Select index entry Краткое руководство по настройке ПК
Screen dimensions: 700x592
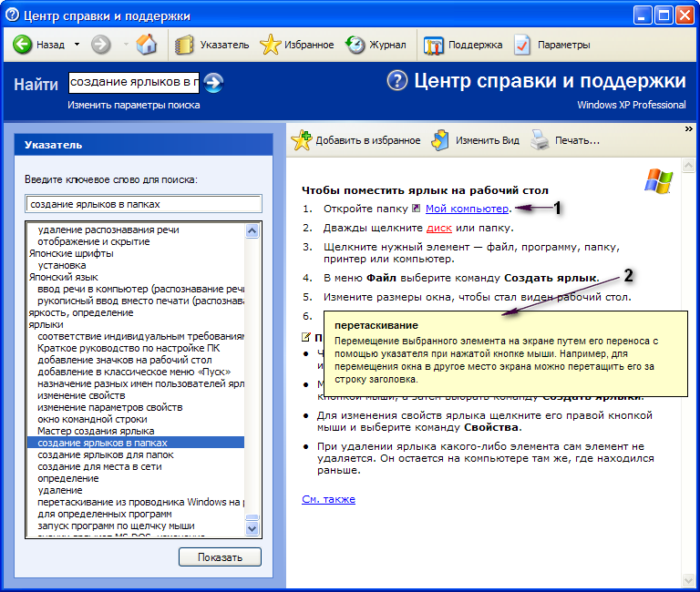click(x=129, y=348)
